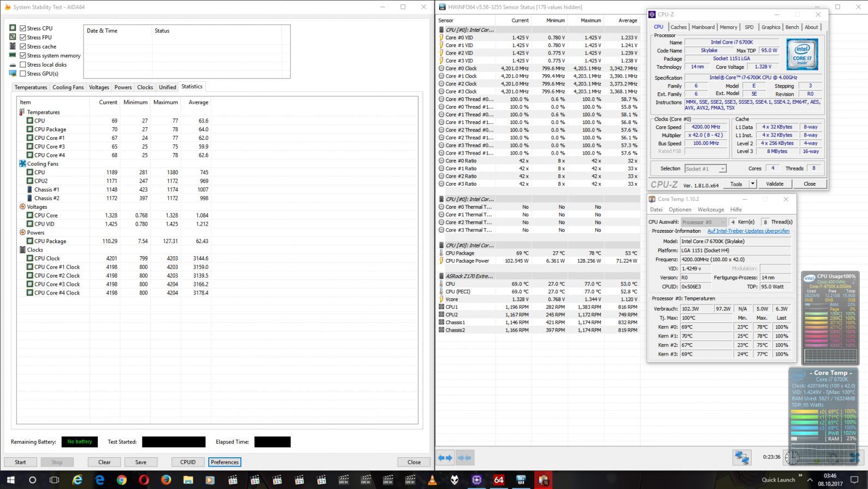Open Optionen menu in Core Temp
This screenshot has height=489, width=868.
pyautogui.click(x=680, y=210)
